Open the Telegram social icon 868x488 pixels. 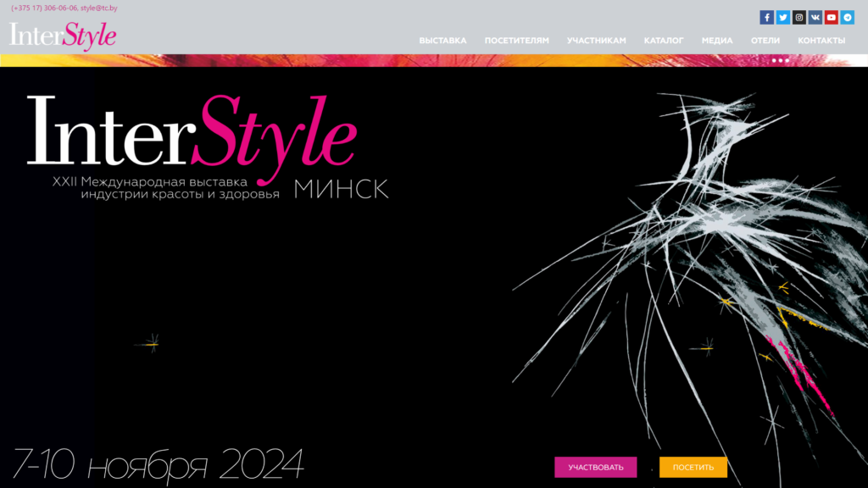847,18
